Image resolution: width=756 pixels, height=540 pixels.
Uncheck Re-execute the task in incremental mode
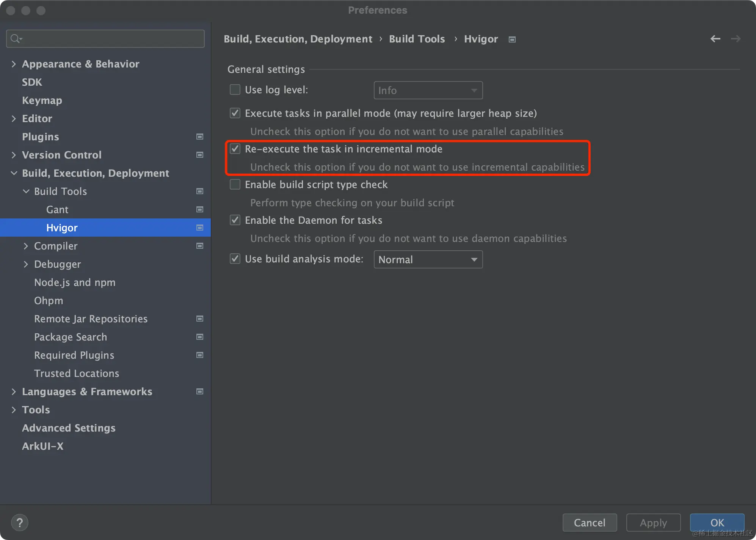[x=235, y=149]
